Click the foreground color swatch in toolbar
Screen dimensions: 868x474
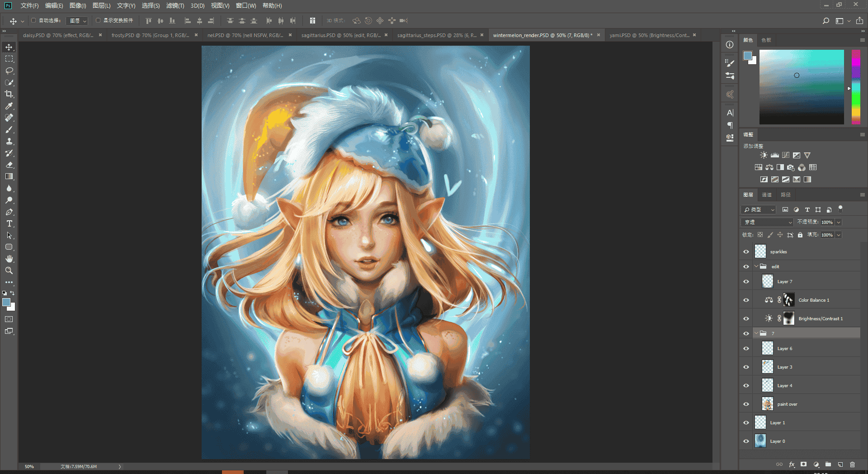(6, 302)
